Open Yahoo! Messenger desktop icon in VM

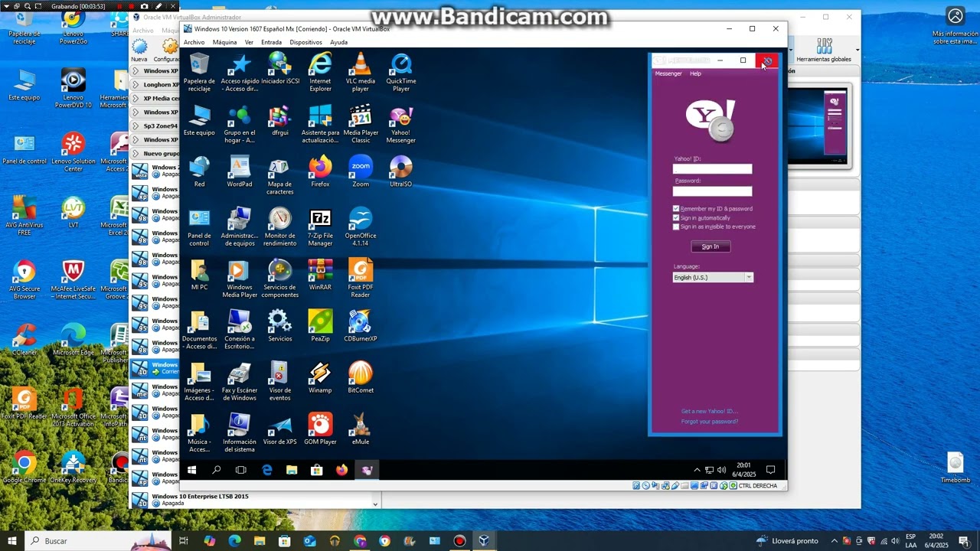click(x=400, y=124)
